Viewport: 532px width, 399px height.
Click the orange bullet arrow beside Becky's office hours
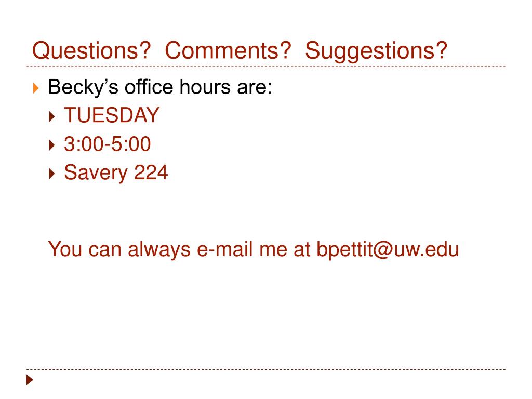36,88
